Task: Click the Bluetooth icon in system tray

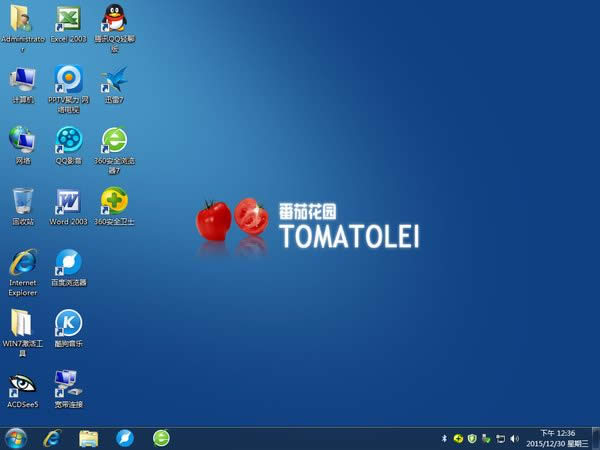Action: pyautogui.click(x=443, y=438)
